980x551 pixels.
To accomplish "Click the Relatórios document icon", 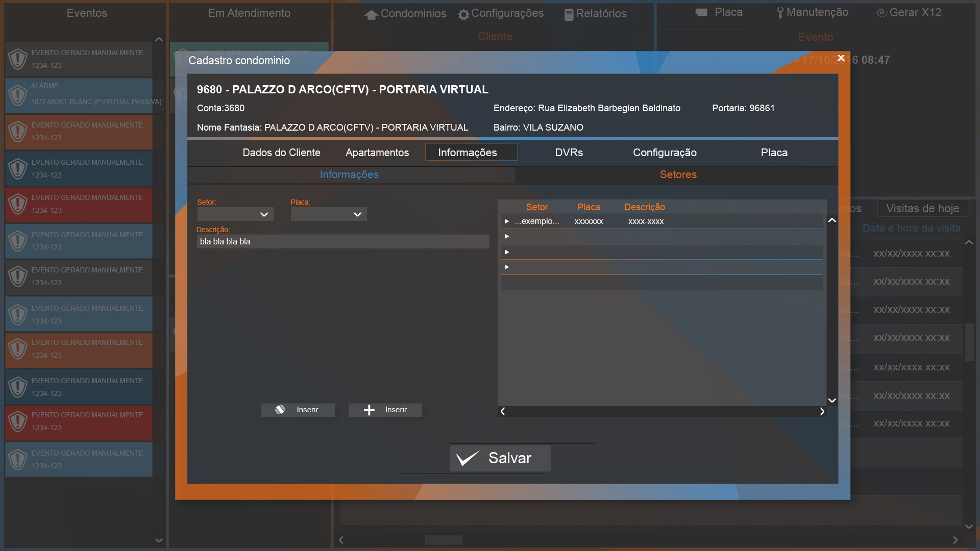I will pos(569,15).
